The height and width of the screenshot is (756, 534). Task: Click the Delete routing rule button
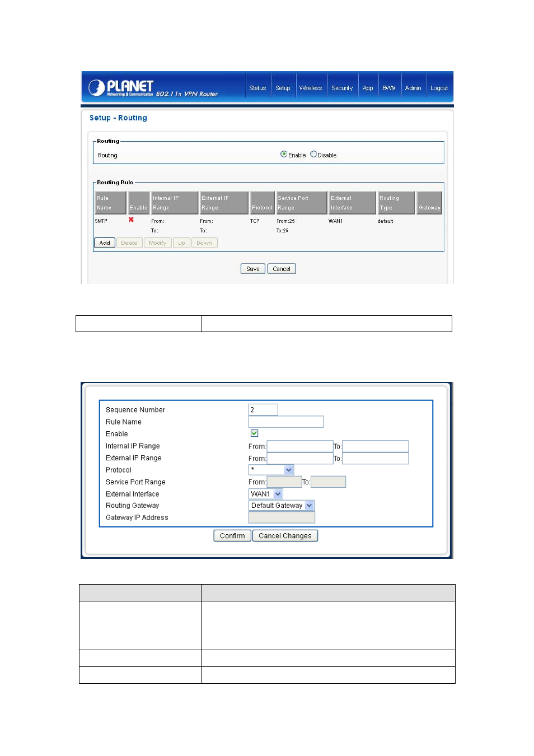click(129, 243)
